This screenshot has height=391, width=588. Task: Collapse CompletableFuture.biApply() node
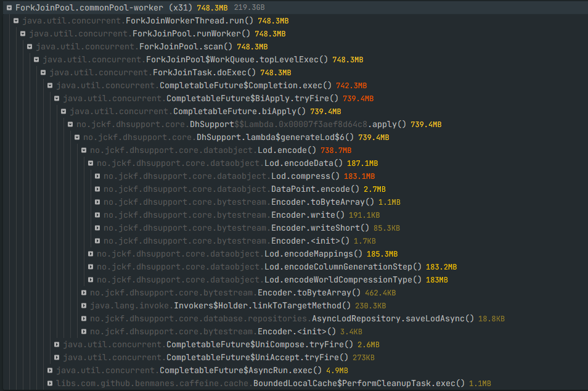tap(63, 112)
